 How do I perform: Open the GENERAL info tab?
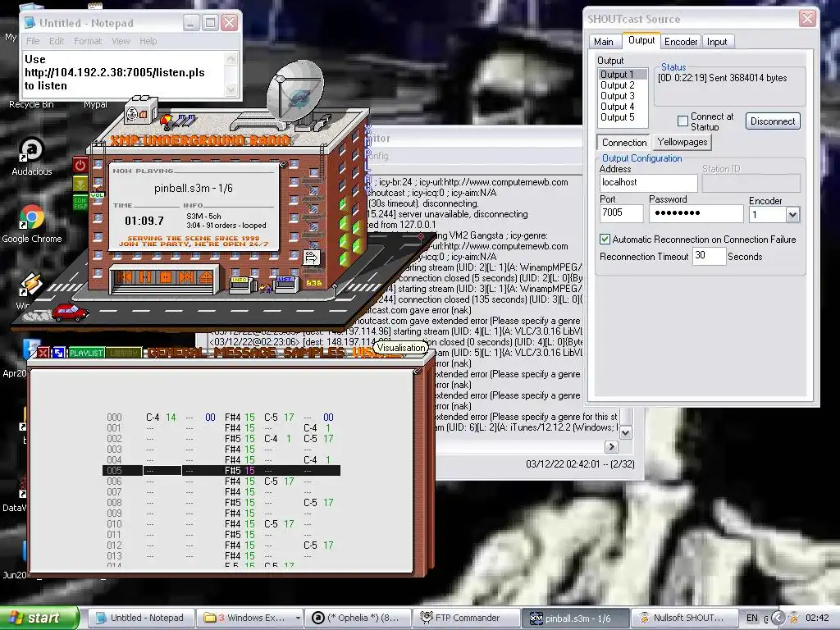click(177, 353)
